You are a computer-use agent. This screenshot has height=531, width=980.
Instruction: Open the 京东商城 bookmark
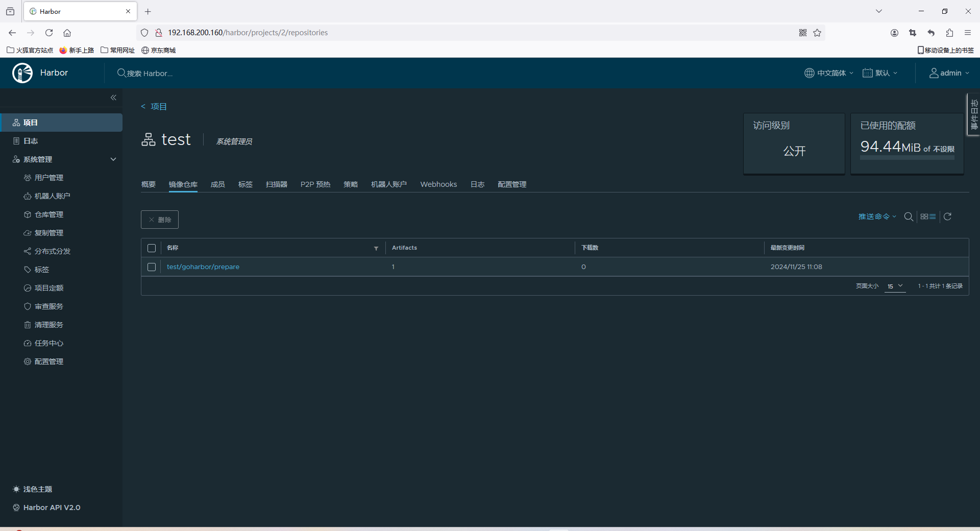point(159,50)
